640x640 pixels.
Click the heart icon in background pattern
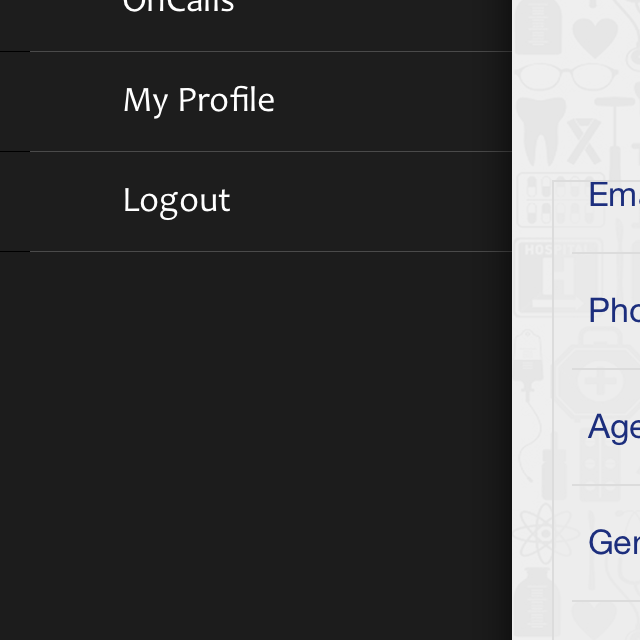click(595, 38)
